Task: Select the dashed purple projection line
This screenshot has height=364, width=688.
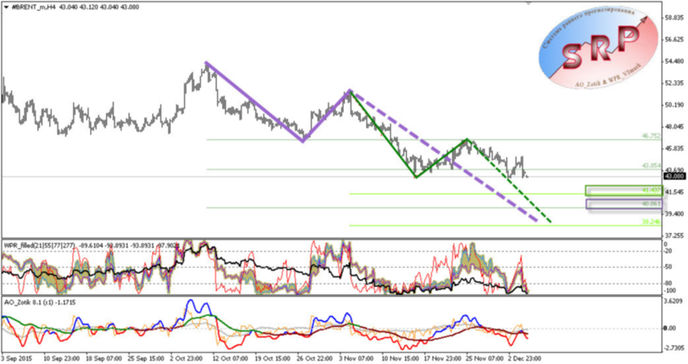Action: click(x=443, y=156)
